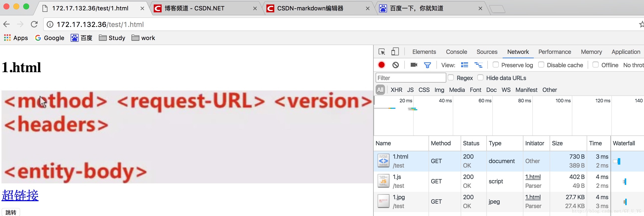Sort requests by Status column header
This screenshot has height=216, width=644.
click(473, 143)
